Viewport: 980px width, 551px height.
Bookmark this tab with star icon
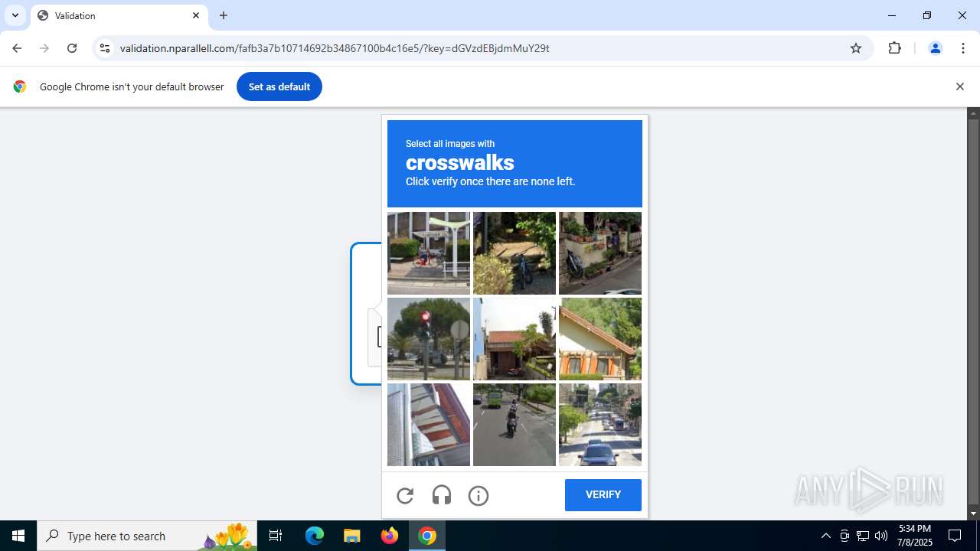pos(856,48)
